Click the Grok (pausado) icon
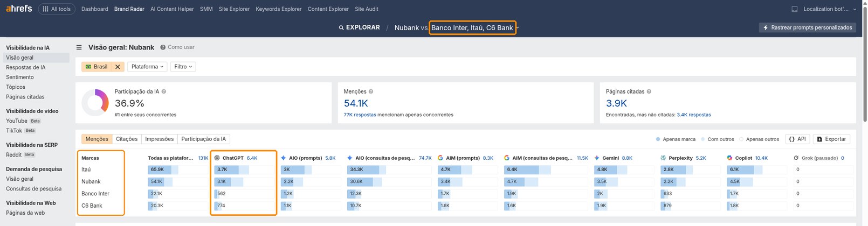868x226 pixels. click(x=796, y=158)
